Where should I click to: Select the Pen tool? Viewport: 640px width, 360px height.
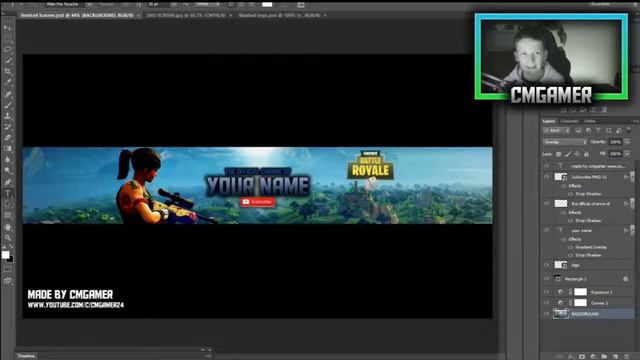click(x=7, y=182)
